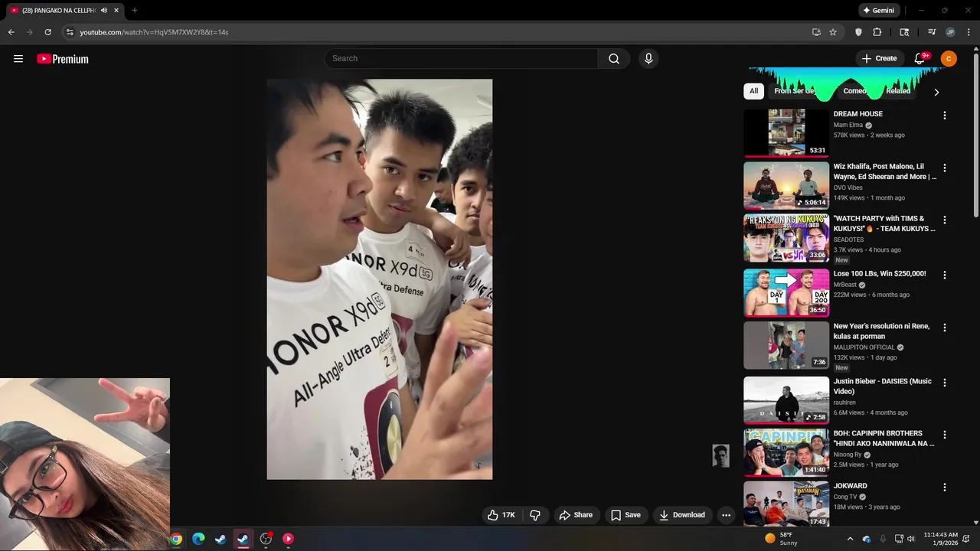Image resolution: width=980 pixels, height=551 pixels.
Task: Open options for Lose 100 LBs video
Action: (945, 275)
